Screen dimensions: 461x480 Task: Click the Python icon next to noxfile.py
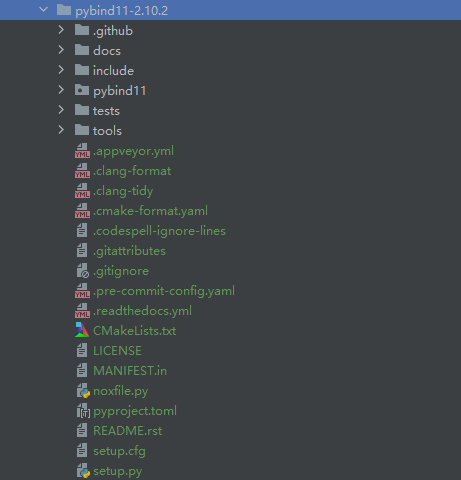pyautogui.click(x=83, y=391)
